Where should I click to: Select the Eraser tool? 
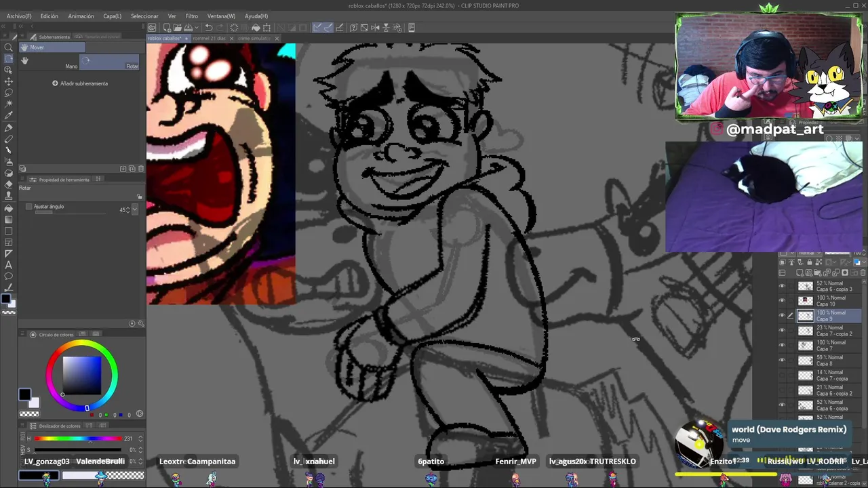(x=9, y=185)
